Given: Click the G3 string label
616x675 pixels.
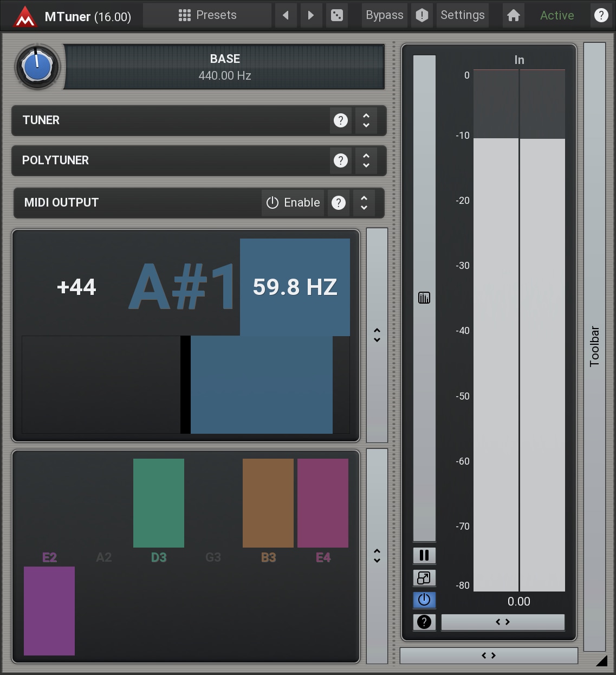Looking at the screenshot, I should (213, 557).
